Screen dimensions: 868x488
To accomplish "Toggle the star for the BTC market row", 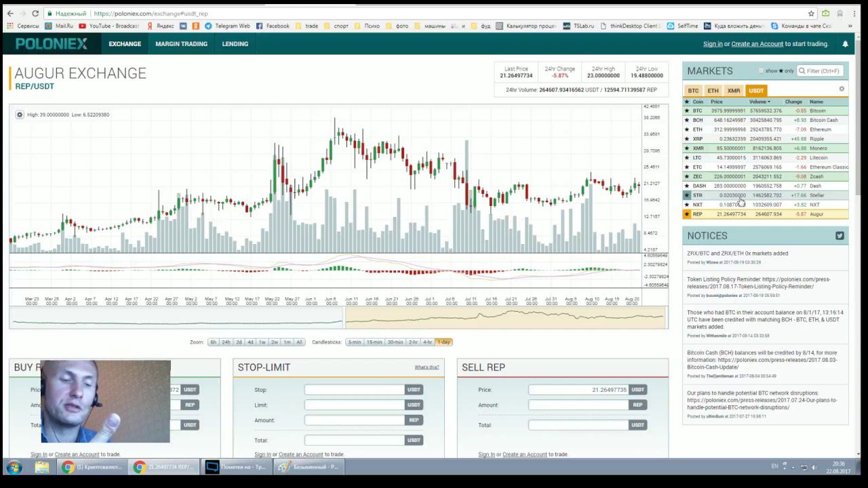I will [687, 110].
